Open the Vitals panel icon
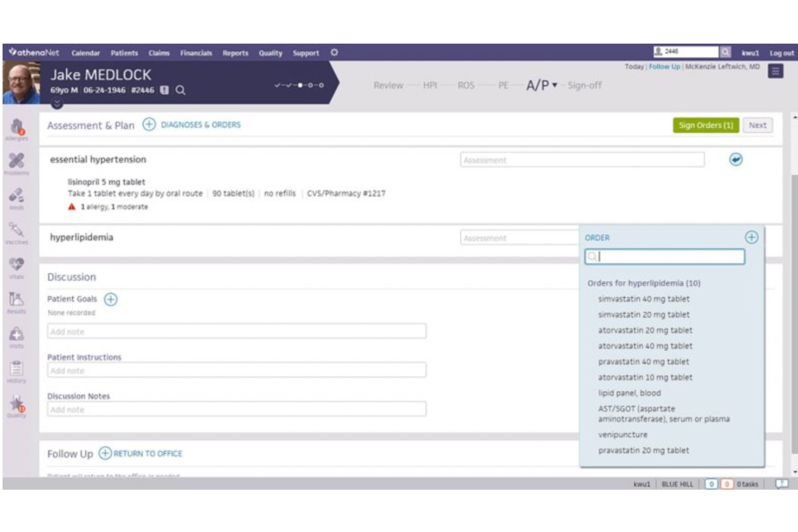The height and width of the screenshot is (532, 798). click(18, 264)
